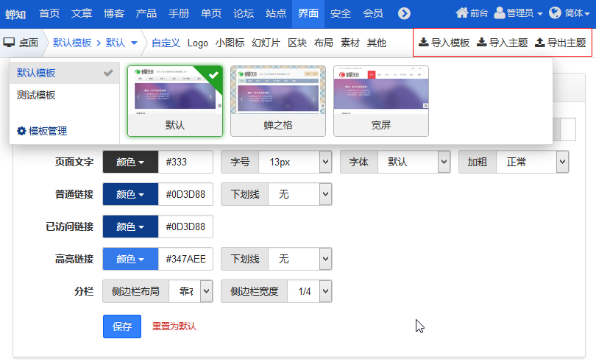The width and height of the screenshot is (596, 364).
Task: Open the 产品 menu
Action: coord(146,14)
